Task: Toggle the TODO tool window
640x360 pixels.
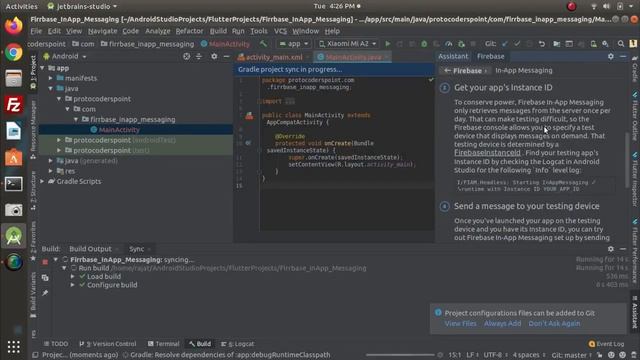Action: [x=56, y=344]
